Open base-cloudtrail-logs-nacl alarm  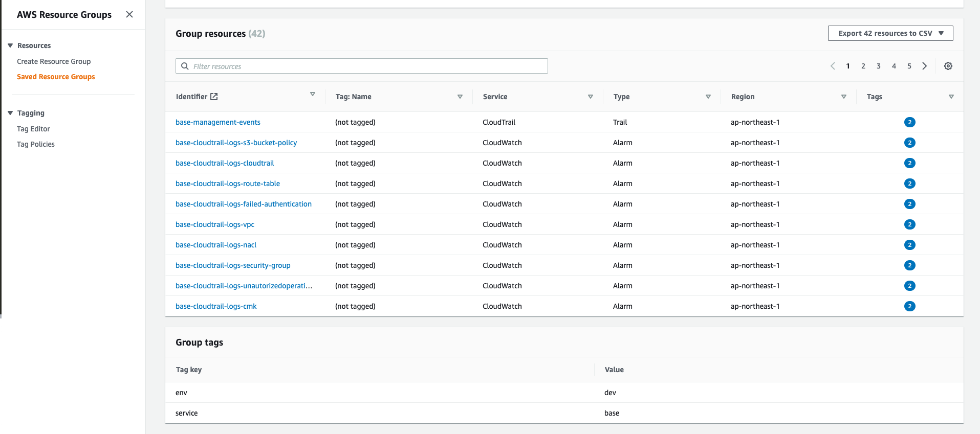(x=216, y=245)
